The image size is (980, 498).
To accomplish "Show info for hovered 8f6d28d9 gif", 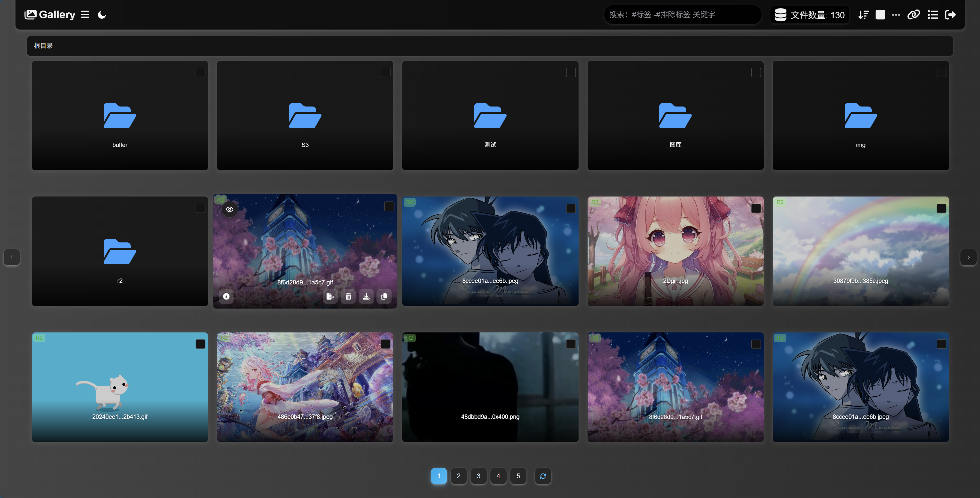I will coord(226,296).
